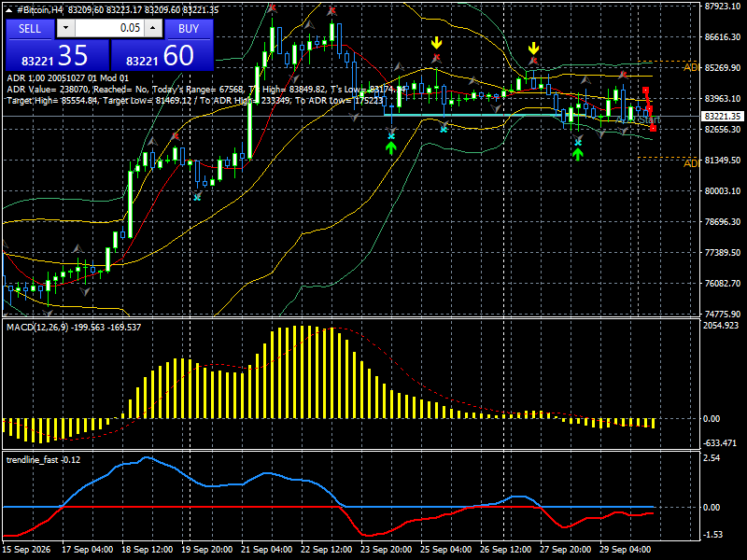Click the ADR Value= 238070 info line
The image size is (747, 560).
[206, 89]
